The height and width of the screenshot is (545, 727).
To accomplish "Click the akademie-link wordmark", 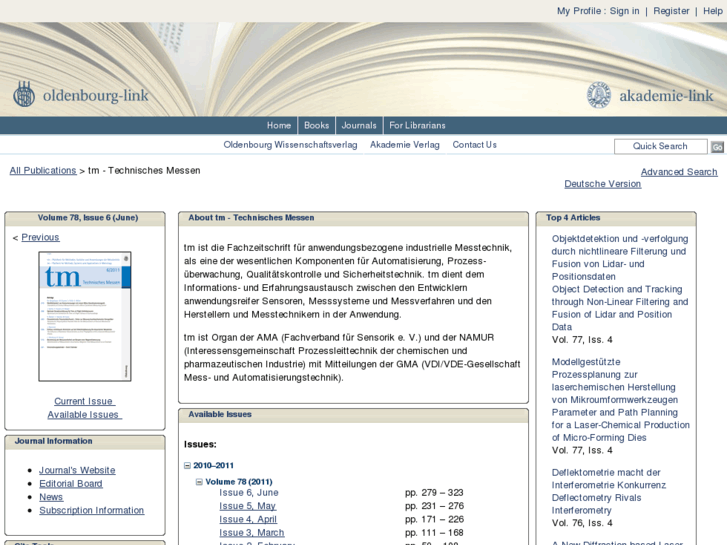I will (667, 96).
